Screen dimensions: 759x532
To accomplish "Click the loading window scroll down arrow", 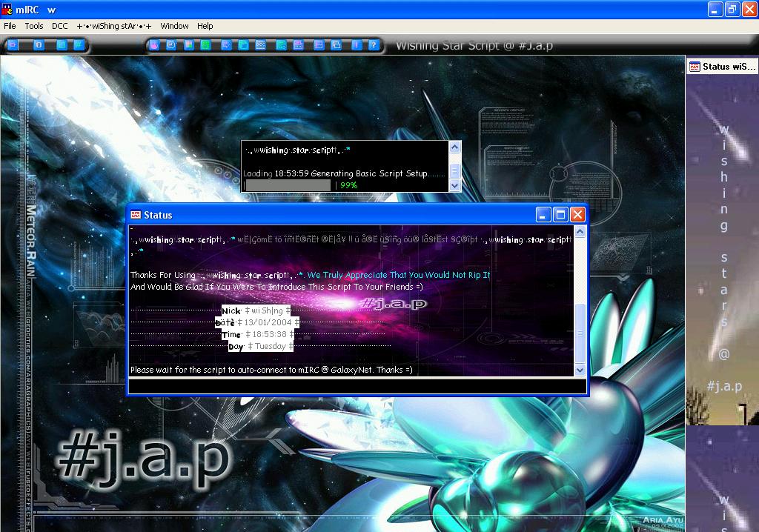I will pos(454,185).
